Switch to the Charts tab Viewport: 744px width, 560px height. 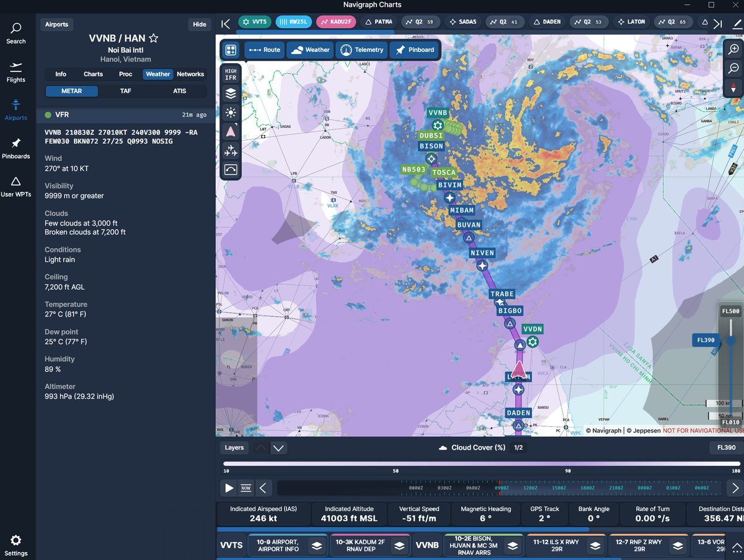(x=93, y=74)
